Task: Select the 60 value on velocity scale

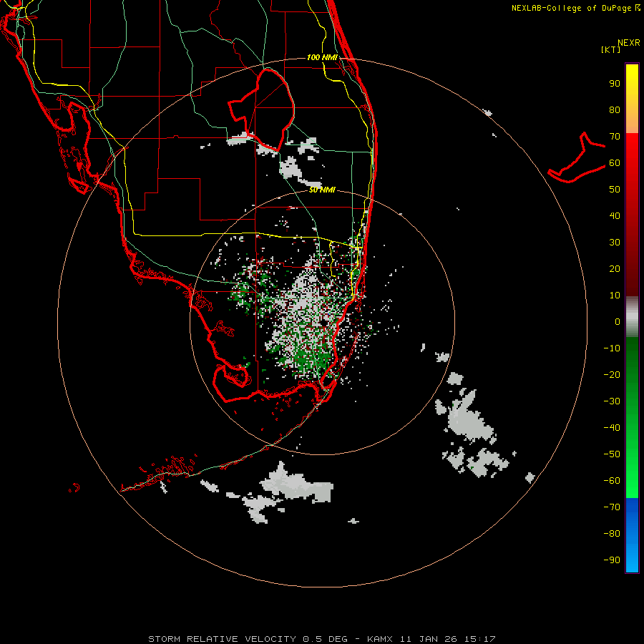Action: (615, 162)
